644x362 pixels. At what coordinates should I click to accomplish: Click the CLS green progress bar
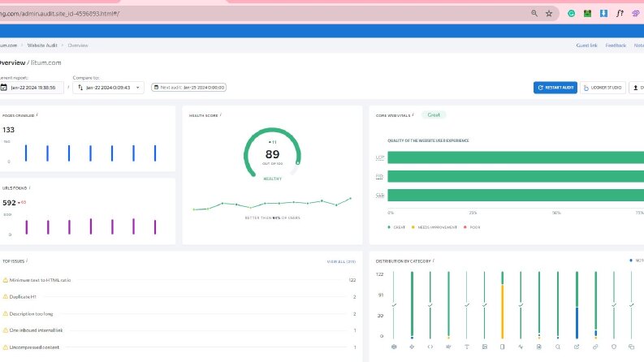pos(516,195)
